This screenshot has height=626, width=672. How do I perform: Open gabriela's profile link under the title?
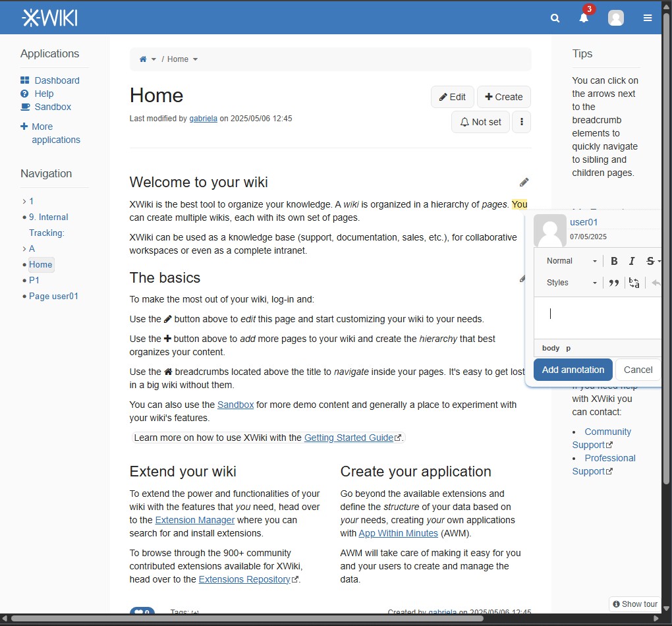203,119
